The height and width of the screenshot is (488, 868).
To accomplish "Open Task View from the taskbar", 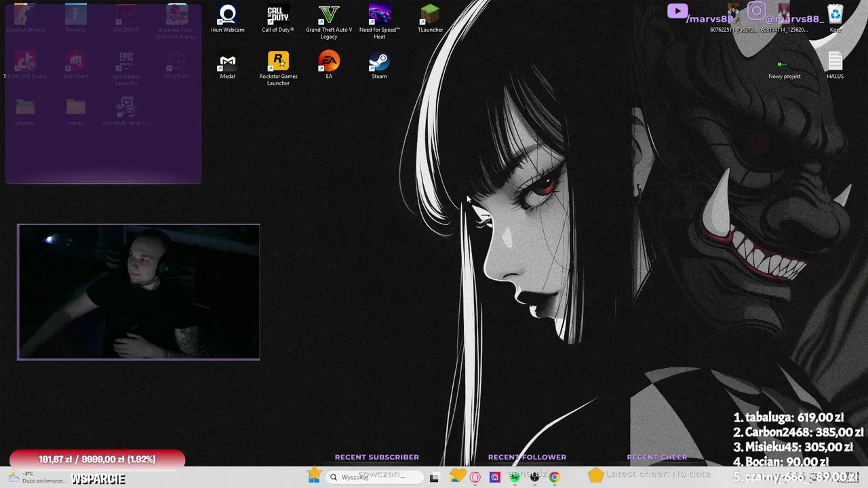I will tap(434, 477).
